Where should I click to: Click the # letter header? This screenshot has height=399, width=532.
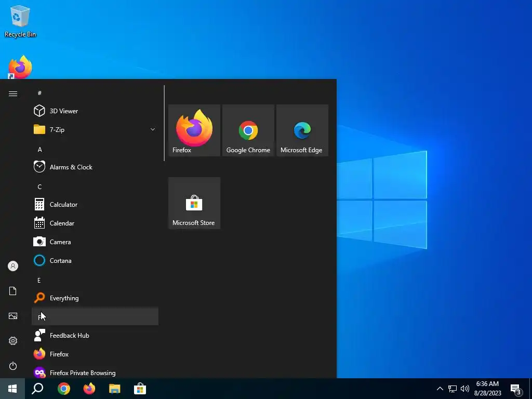point(95,92)
